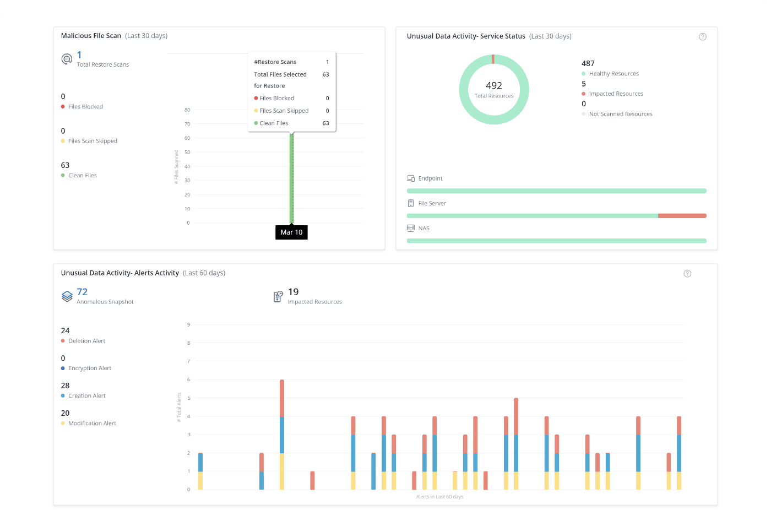Click the NAS storage icon
Viewport: 771px width, 532px height.
pos(411,228)
